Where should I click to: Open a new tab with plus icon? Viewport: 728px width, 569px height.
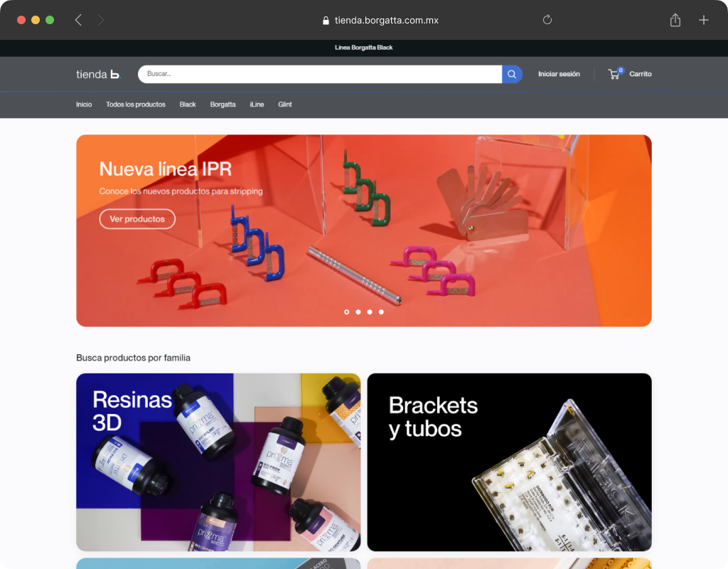point(704,20)
